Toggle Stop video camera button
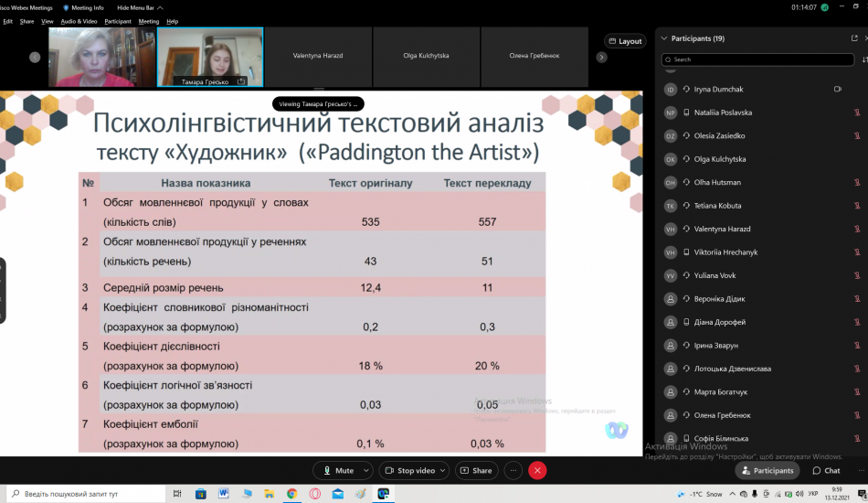Image resolution: width=868 pixels, height=503 pixels. 409,470
